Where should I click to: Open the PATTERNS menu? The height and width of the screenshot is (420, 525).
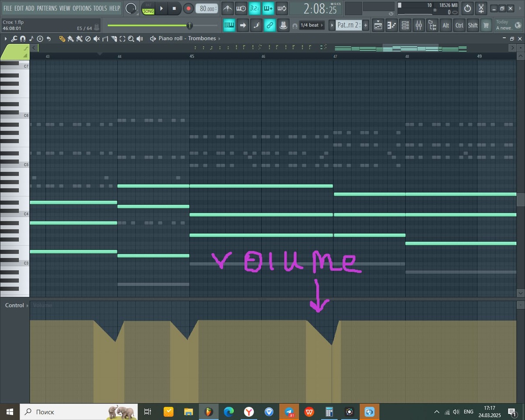coord(47,8)
